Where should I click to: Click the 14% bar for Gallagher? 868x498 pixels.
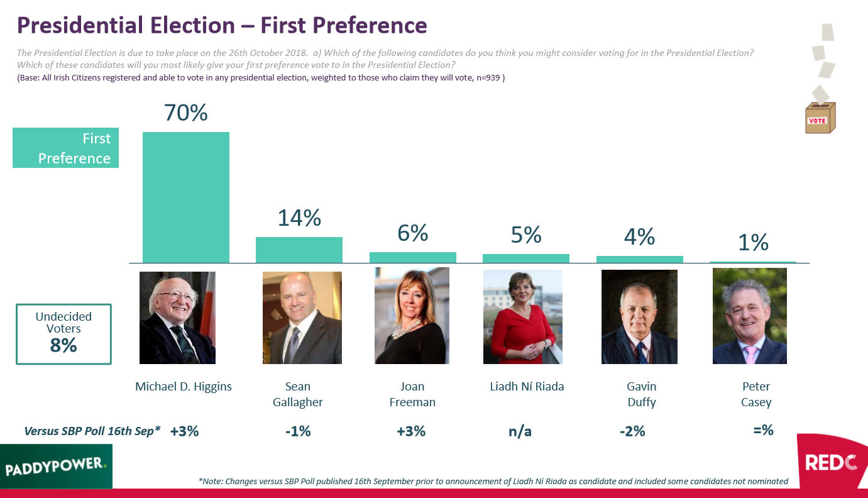tap(299, 250)
